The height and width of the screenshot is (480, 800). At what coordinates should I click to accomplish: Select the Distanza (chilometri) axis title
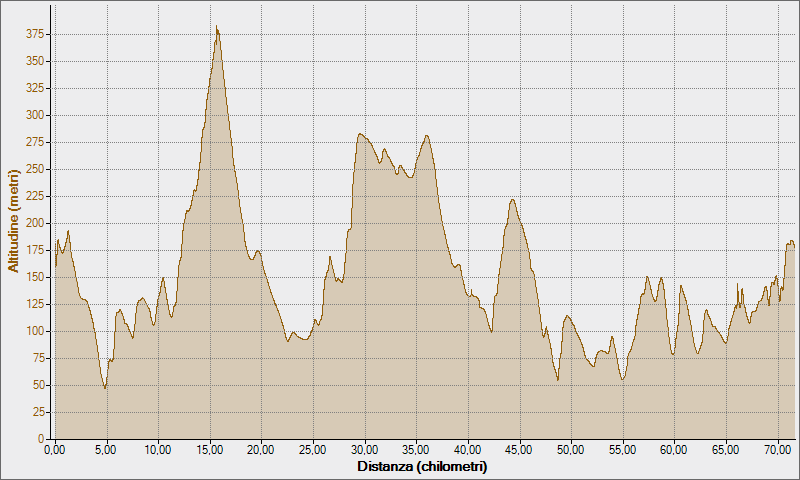[x=422, y=466]
